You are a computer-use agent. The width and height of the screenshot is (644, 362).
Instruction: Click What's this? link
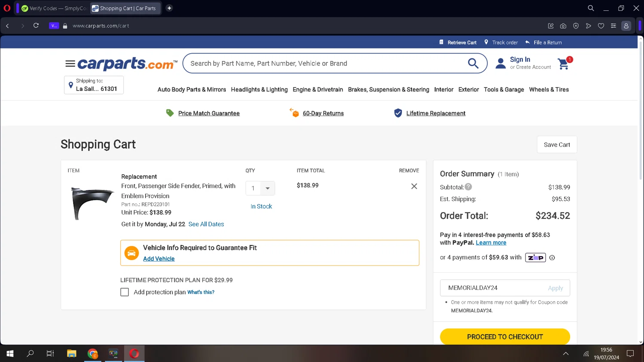click(201, 292)
